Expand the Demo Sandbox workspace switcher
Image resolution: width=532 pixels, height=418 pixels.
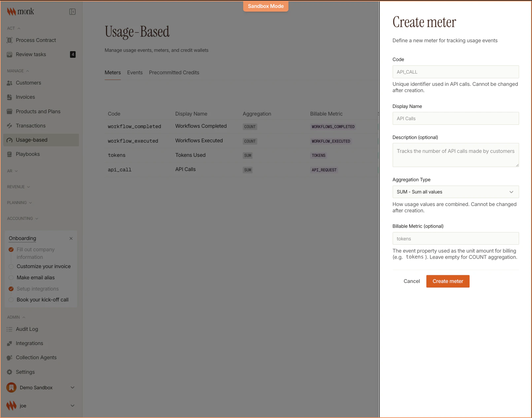[40, 387]
